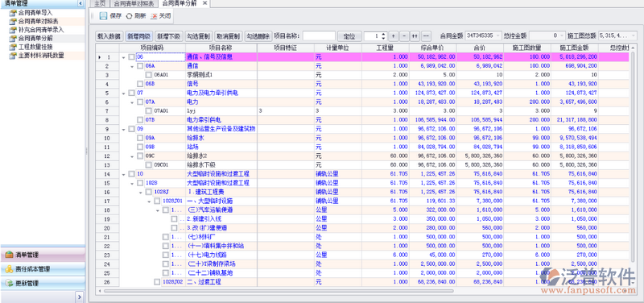Collapse the 09C 给排水2 tree node
Screen dimensions: 644x303
132,156
